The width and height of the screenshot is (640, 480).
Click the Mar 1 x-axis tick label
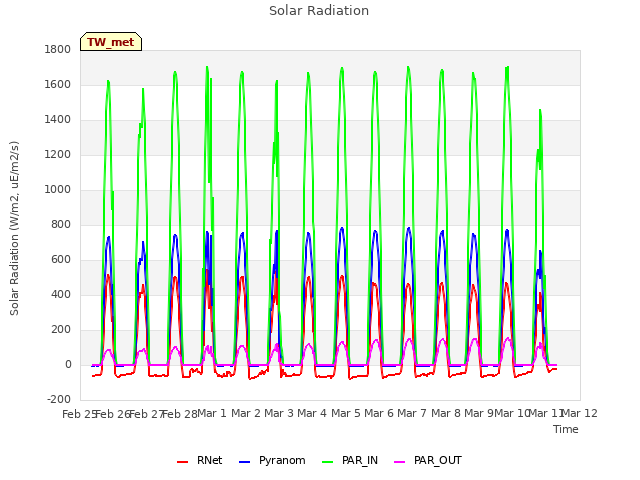pos(212,413)
